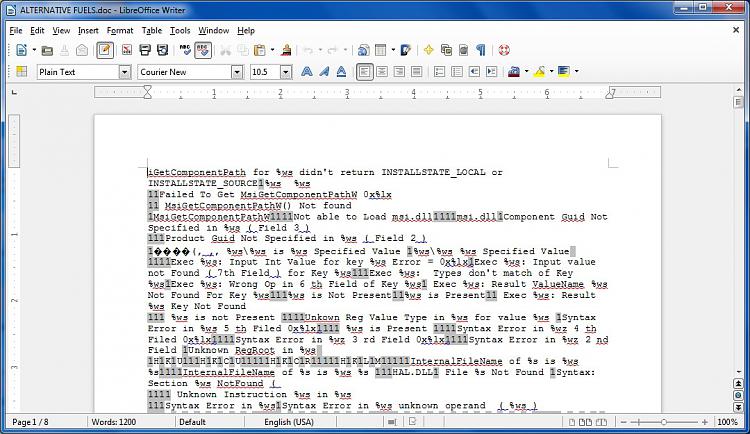
Task: Select book view layout
Action: pos(602,422)
